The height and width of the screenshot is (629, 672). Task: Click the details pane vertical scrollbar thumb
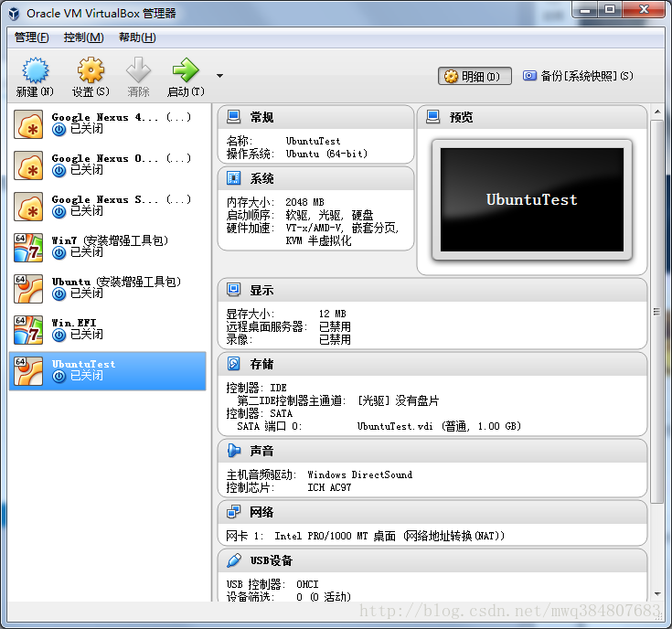(x=657, y=312)
